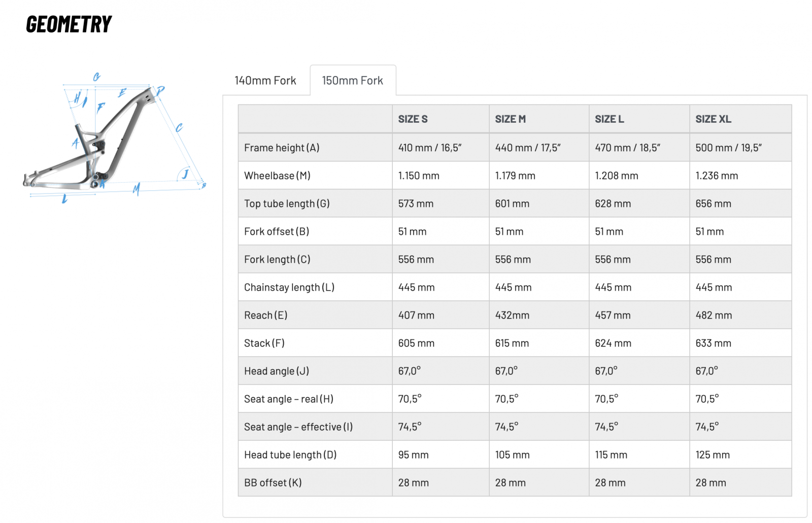Click the SIZE S column header

click(x=413, y=119)
